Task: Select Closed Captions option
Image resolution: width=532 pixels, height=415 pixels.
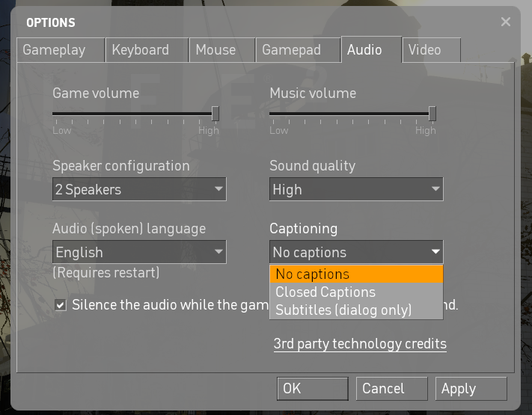Action: [356, 292]
